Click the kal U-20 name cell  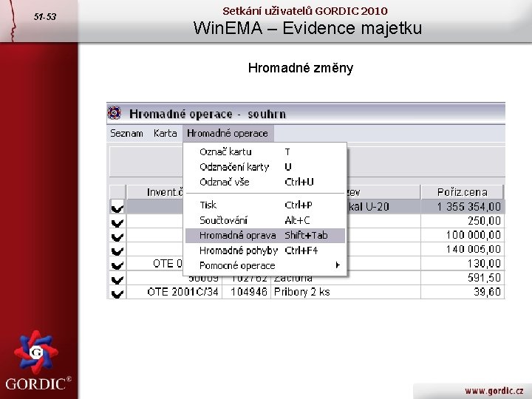pyautogui.click(x=383, y=207)
